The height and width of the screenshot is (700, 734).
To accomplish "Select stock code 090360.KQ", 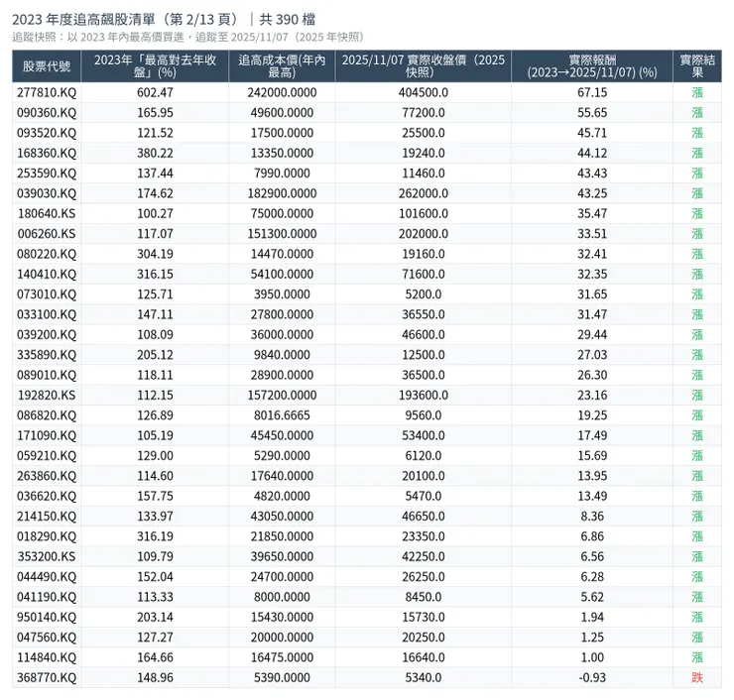I will point(47,113).
